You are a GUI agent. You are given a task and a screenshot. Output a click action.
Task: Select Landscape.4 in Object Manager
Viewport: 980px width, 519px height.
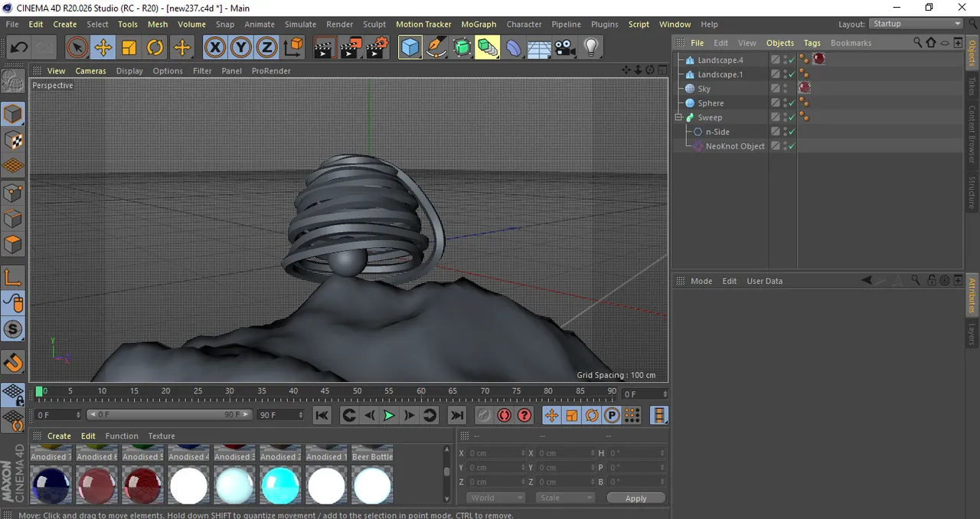[720, 60]
